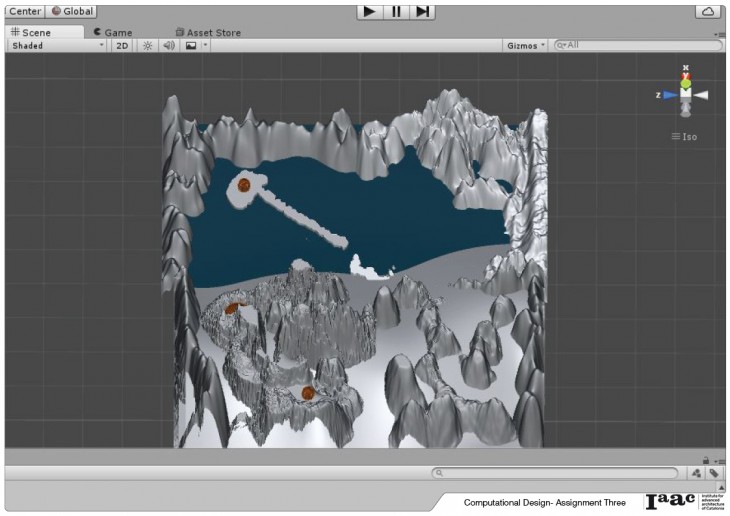The image size is (730, 516).
Task: Click the Step frame button
Action: pyautogui.click(x=423, y=11)
